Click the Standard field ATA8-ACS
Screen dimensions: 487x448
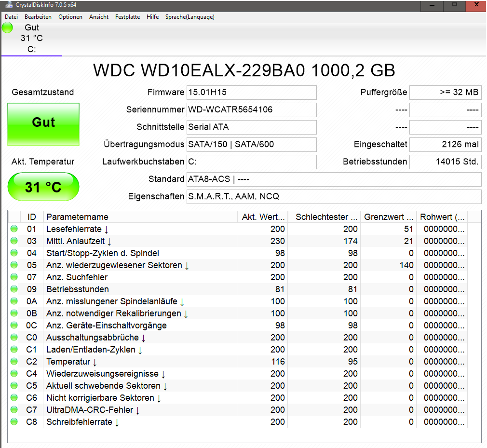tap(334, 179)
